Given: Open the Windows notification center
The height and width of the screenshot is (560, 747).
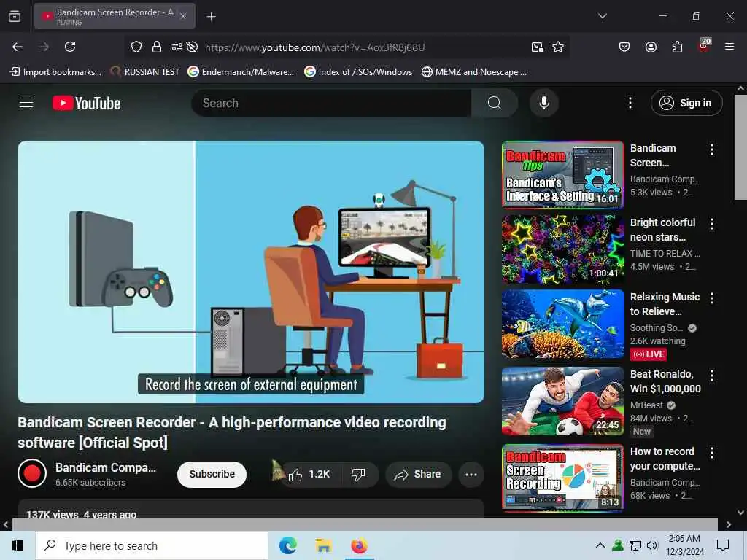Looking at the screenshot, I should tap(723, 545).
